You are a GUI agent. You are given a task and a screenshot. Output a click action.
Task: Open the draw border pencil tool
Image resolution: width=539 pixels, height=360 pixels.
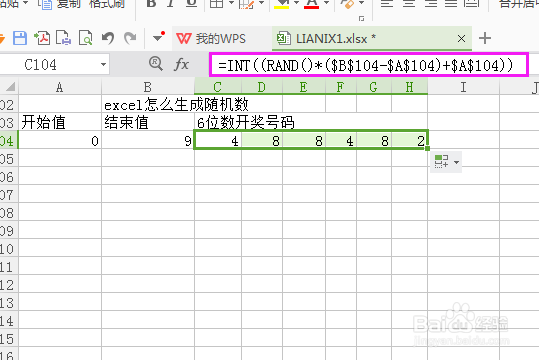(x=246, y=3)
